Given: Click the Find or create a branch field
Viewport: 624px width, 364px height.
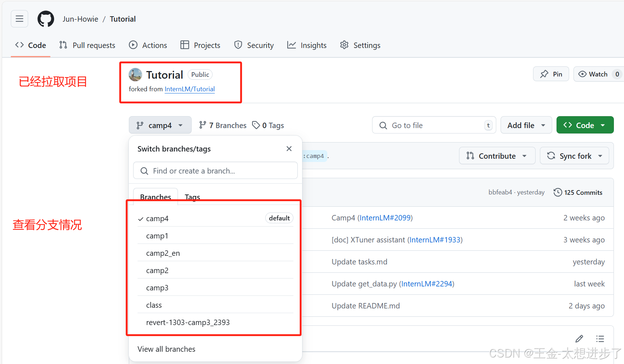Looking at the screenshot, I should coord(215,171).
